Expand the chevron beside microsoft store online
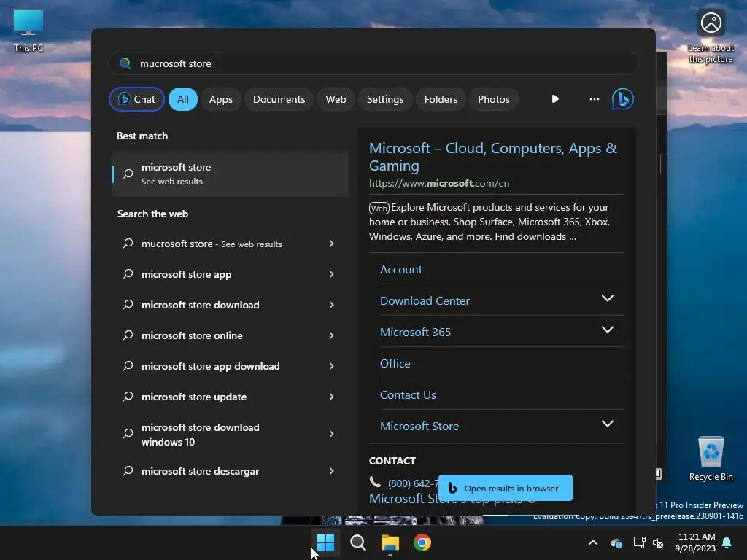 pos(332,335)
